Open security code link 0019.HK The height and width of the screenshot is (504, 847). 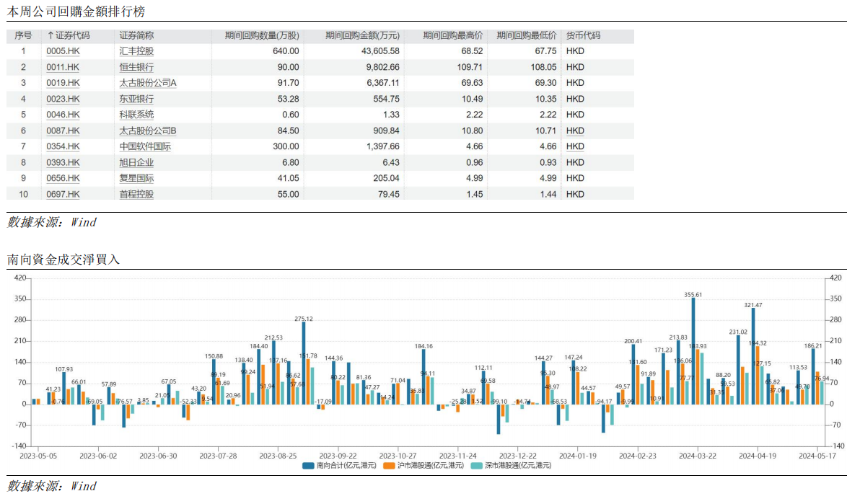(x=63, y=83)
